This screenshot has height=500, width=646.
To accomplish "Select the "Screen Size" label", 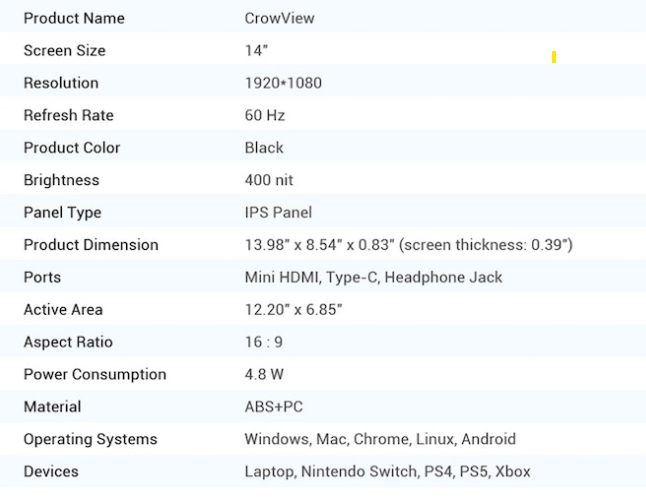I will click(65, 51).
